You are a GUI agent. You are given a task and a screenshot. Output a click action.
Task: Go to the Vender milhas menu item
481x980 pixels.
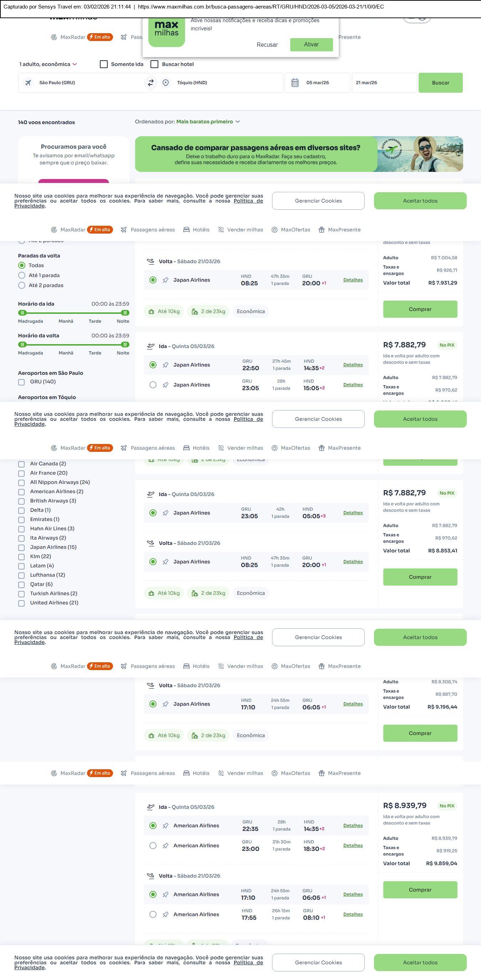[x=241, y=230]
